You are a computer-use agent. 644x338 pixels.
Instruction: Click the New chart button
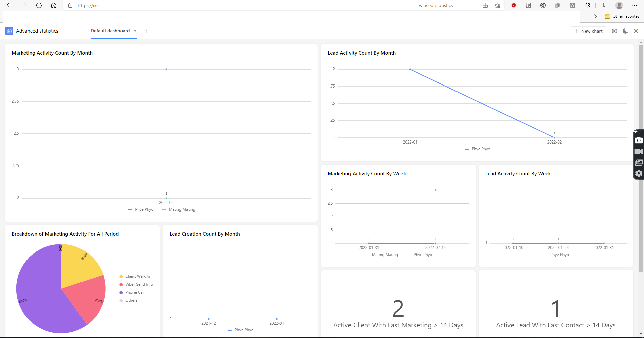[588, 31]
